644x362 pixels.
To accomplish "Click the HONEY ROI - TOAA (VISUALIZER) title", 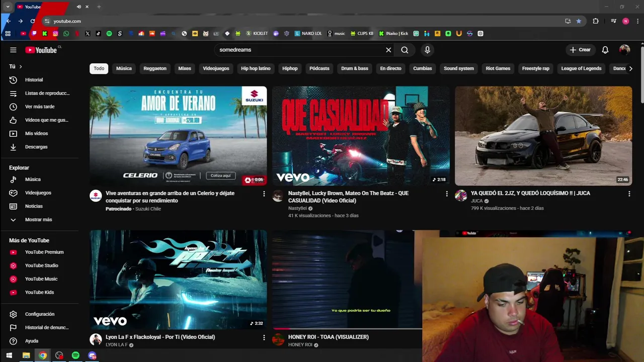I will tap(329, 337).
